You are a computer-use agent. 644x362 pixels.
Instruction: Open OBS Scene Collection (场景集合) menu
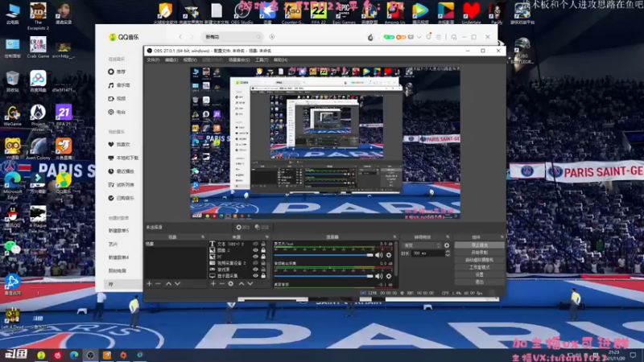pyautogui.click(x=239, y=60)
